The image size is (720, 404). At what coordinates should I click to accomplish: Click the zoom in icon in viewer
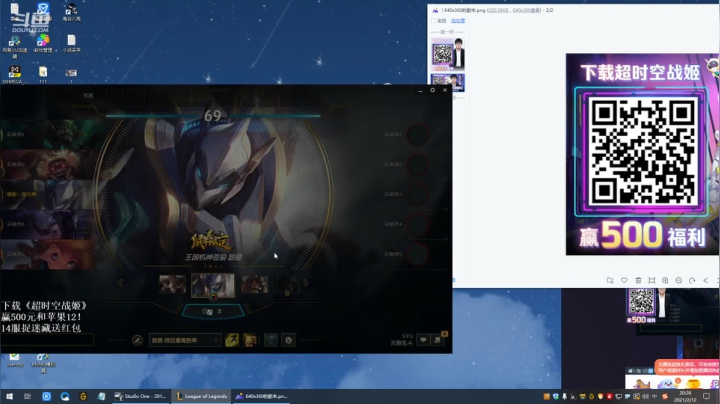tap(665, 281)
